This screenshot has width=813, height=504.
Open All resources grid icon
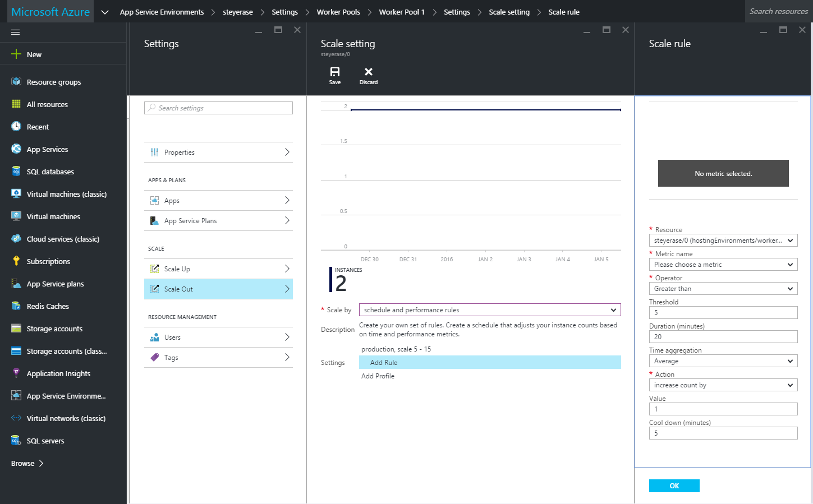pyautogui.click(x=16, y=104)
